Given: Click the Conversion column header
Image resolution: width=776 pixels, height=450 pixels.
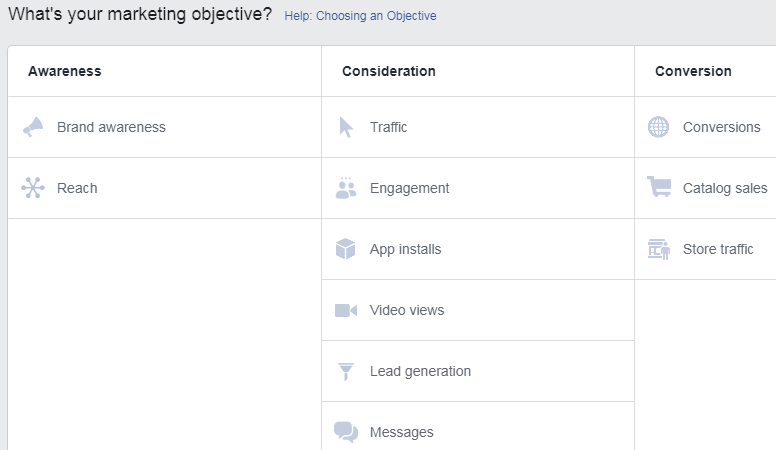Looking at the screenshot, I should tap(693, 71).
